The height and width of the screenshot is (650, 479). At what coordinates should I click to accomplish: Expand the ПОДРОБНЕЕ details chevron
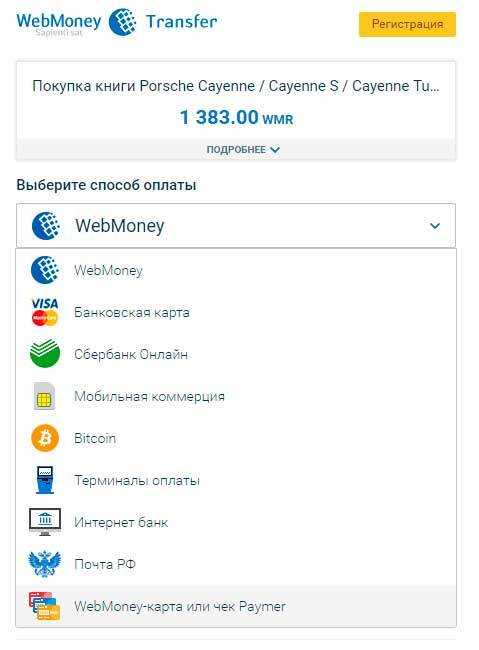275,150
